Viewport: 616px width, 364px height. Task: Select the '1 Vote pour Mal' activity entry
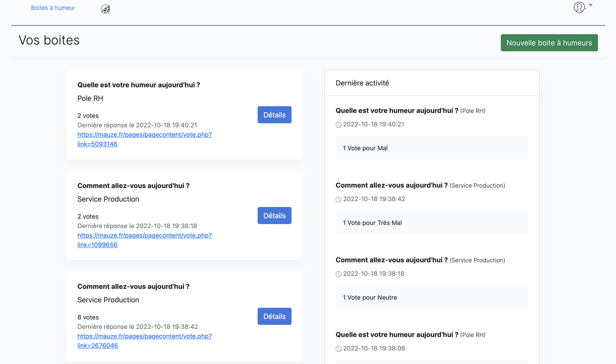pyautogui.click(x=432, y=148)
